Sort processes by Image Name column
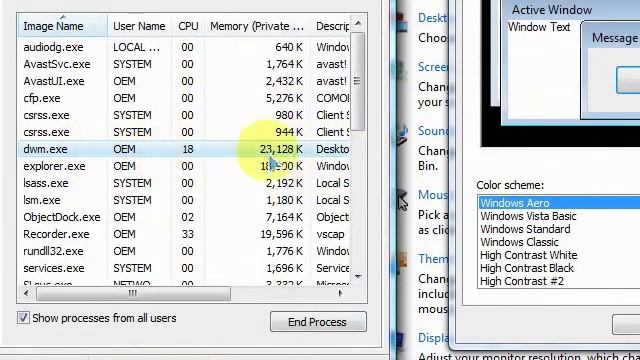Screen dimensions: 640x360 tap(62, 26)
